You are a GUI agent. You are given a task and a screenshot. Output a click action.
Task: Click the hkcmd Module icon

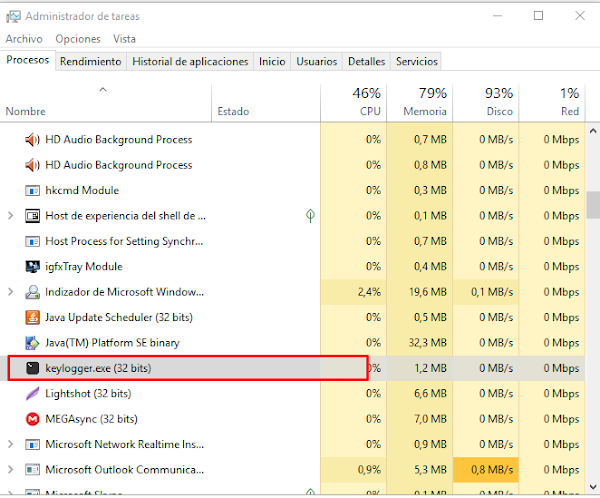[x=33, y=190]
